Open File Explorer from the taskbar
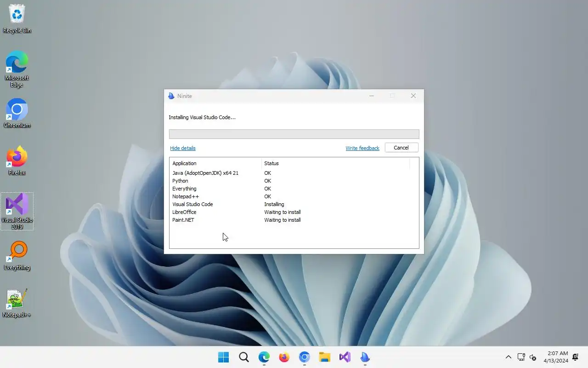This screenshot has height=368, width=588. coord(325,357)
